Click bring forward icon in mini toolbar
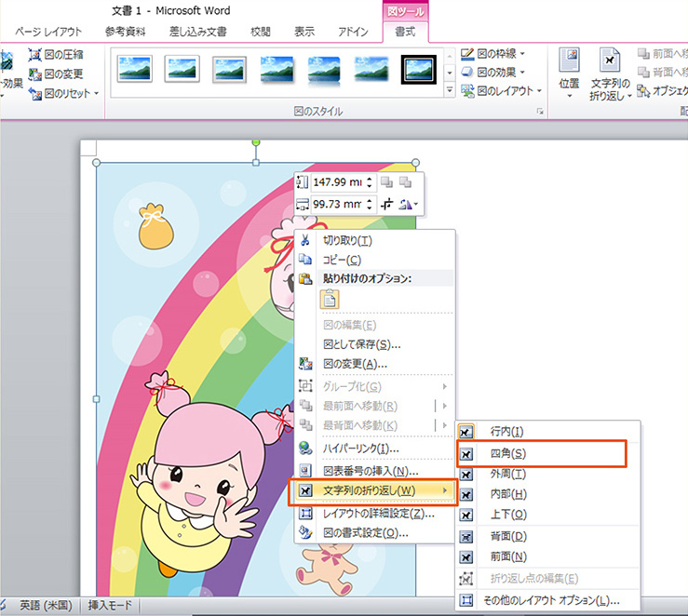 point(386,182)
